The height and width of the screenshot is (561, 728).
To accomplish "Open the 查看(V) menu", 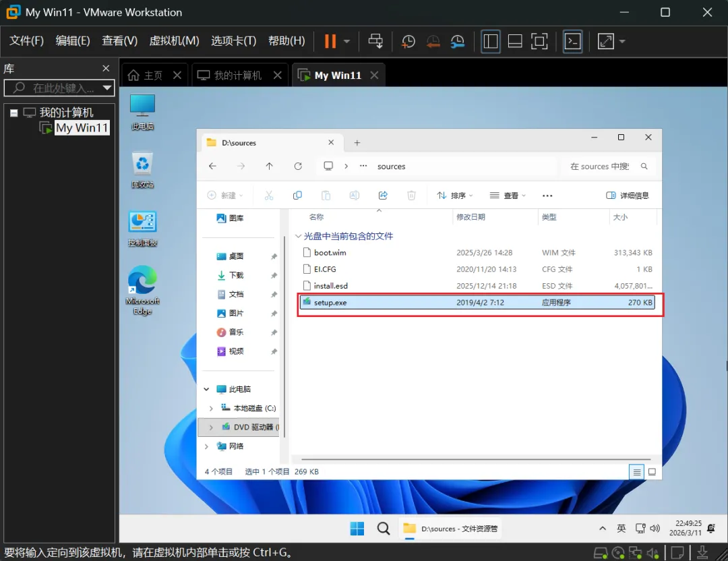I will point(120,41).
